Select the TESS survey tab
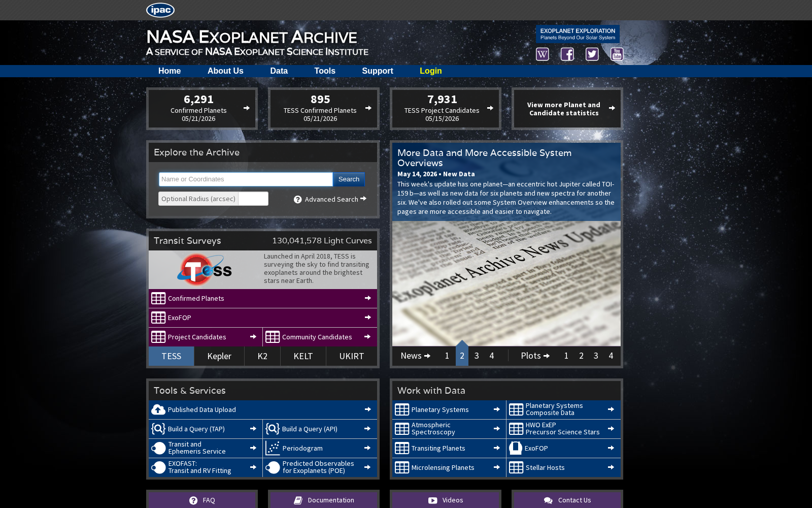The height and width of the screenshot is (508, 812). [x=172, y=356]
